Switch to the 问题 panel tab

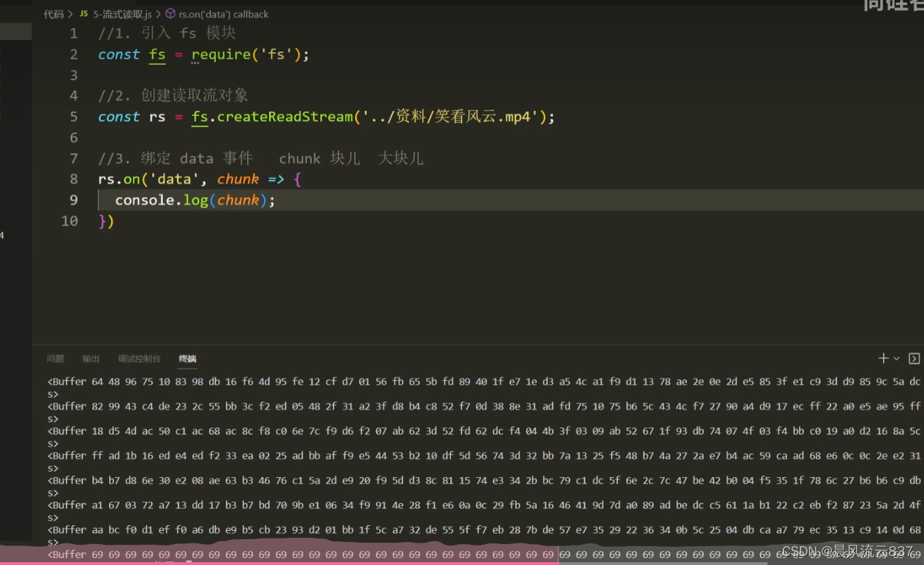(x=55, y=359)
